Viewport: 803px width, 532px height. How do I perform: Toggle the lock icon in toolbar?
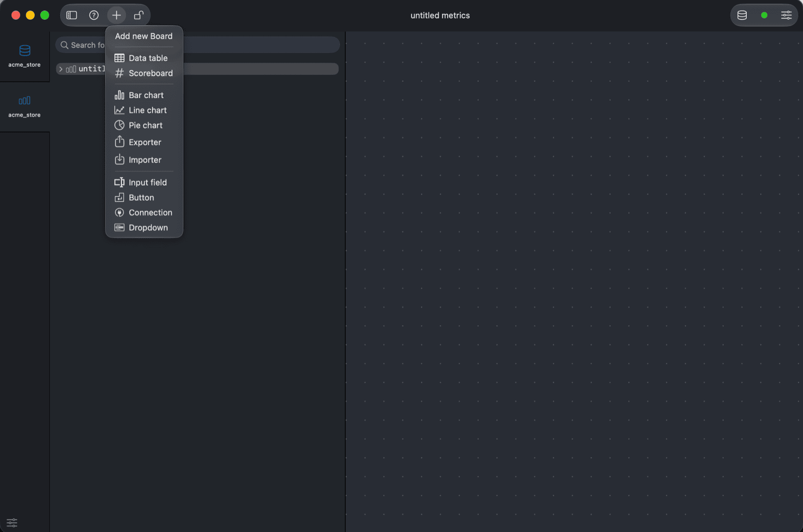139,15
